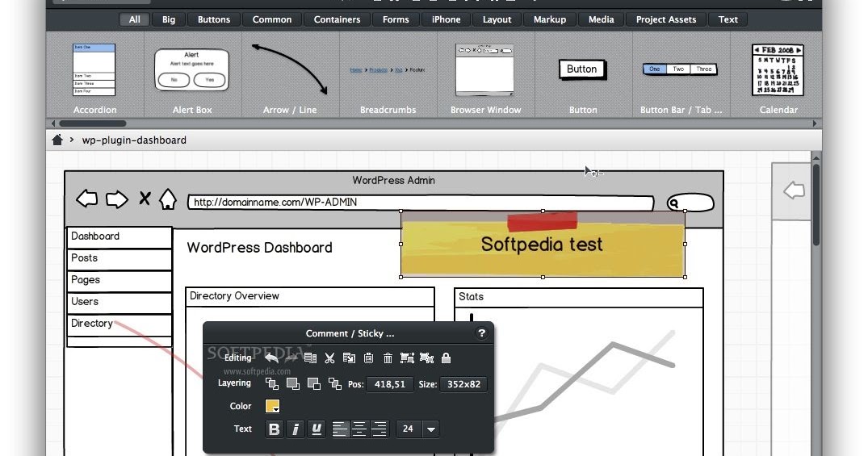Open the Project Assets category
The image size is (868, 456).
point(666,19)
